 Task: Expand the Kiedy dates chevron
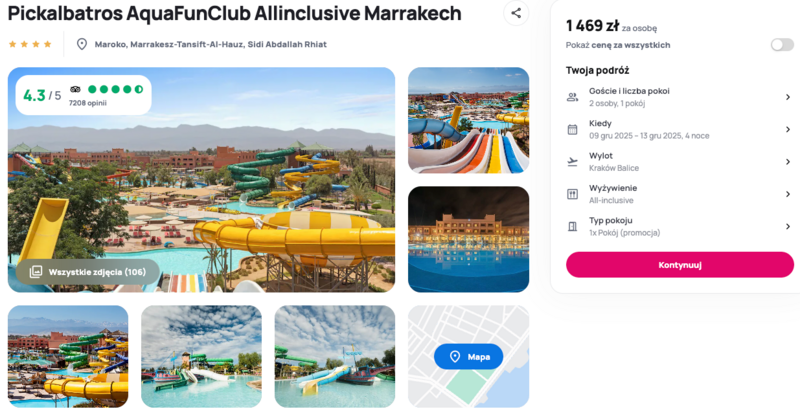788,130
